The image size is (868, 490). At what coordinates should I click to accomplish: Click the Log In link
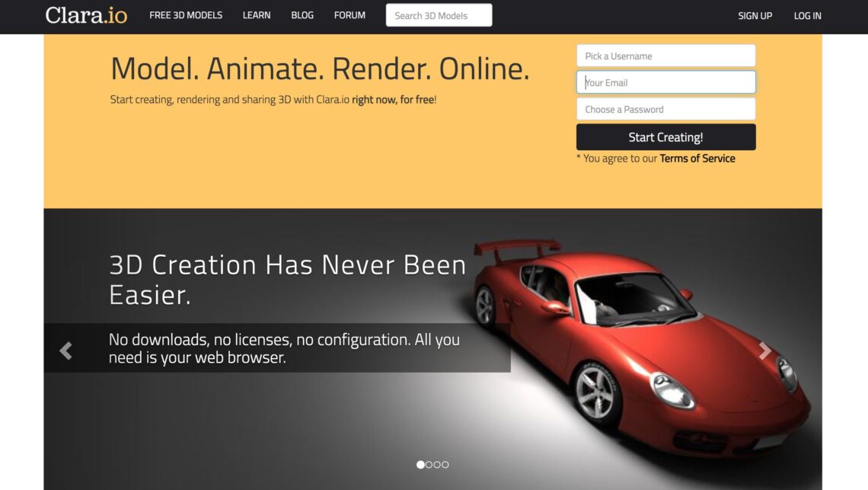[x=807, y=16]
